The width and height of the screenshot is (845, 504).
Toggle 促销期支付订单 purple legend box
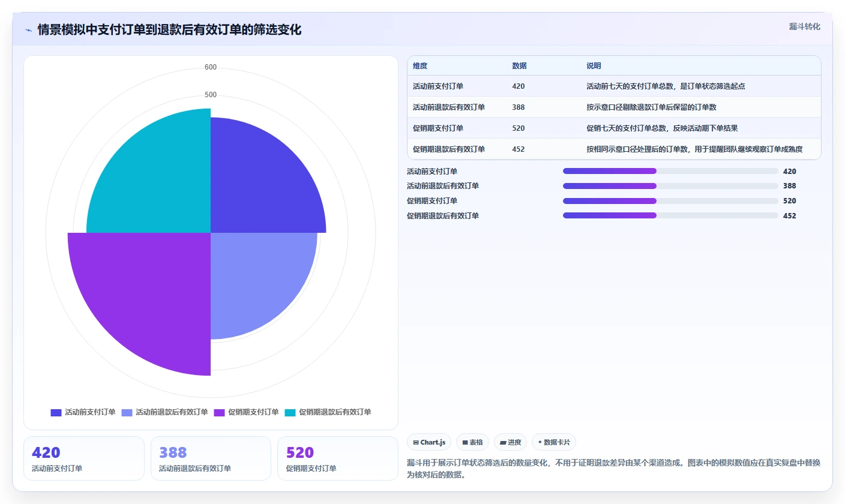click(219, 412)
